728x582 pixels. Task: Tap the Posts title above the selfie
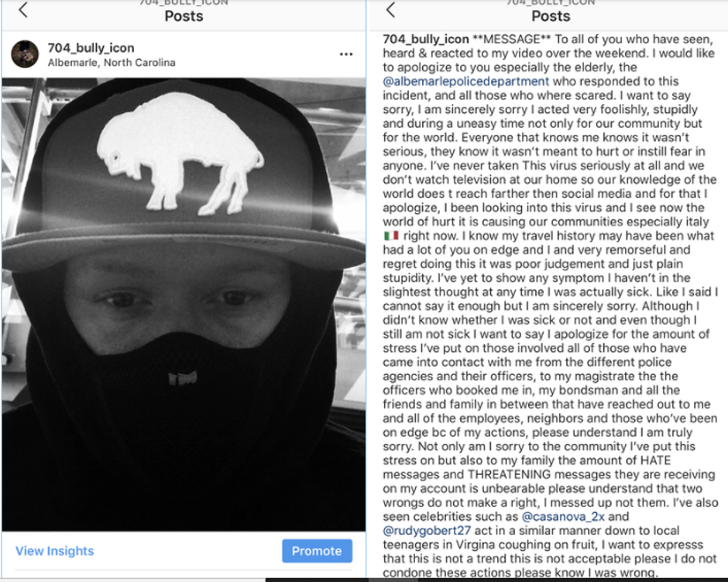point(184,16)
